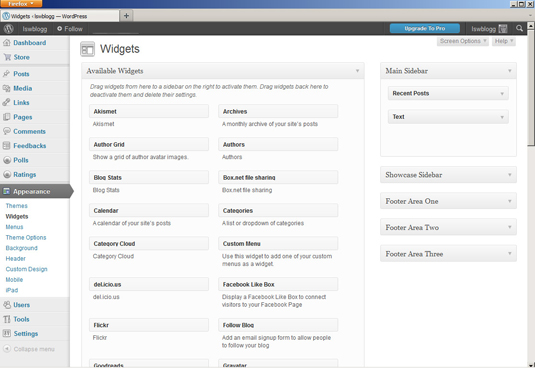Viewport: 535px width, 368px height.
Task: Open iPad submenu item
Action: click(12, 290)
